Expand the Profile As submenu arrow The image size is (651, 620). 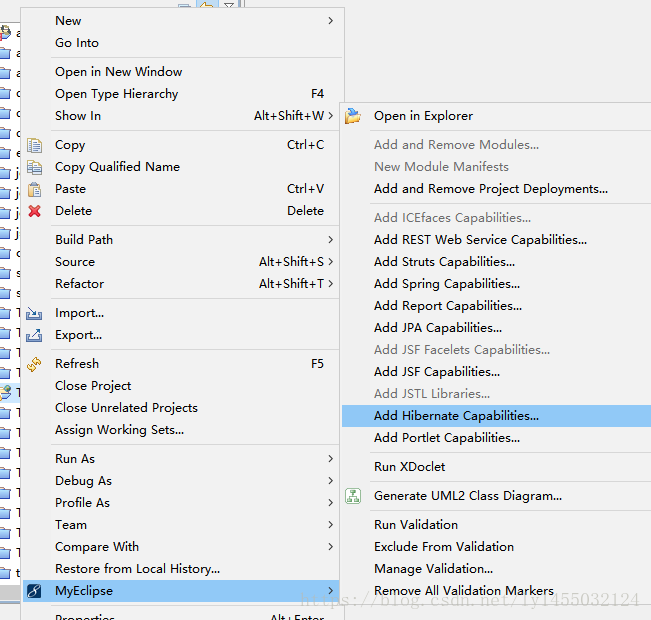[330, 502]
